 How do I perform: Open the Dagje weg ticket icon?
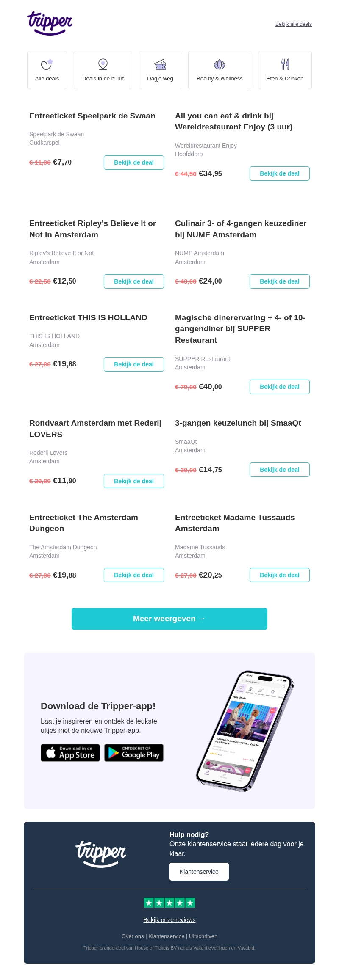(160, 64)
